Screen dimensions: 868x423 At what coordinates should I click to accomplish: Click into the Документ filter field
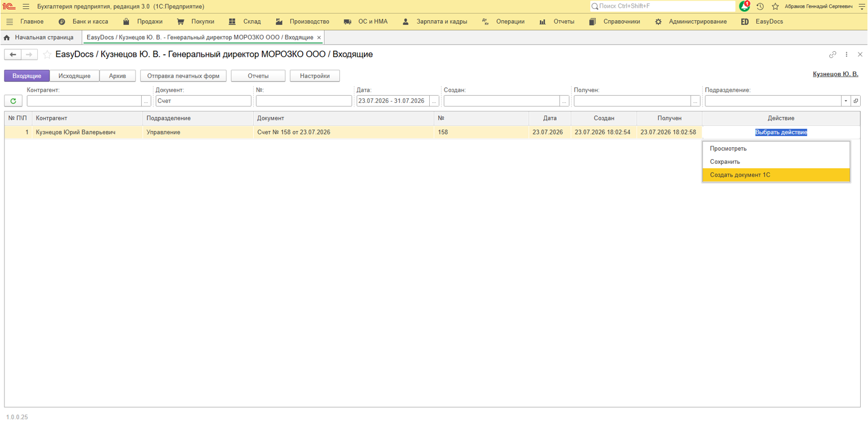(203, 101)
